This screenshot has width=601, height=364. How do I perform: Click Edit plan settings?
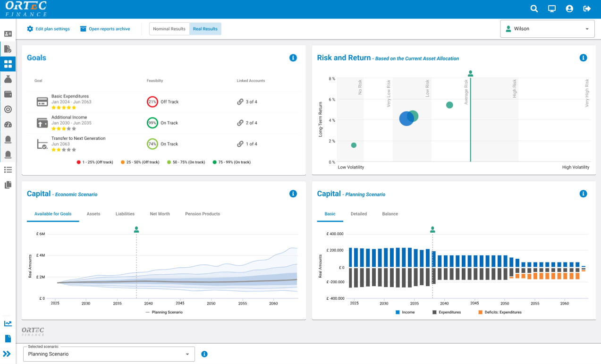(48, 29)
